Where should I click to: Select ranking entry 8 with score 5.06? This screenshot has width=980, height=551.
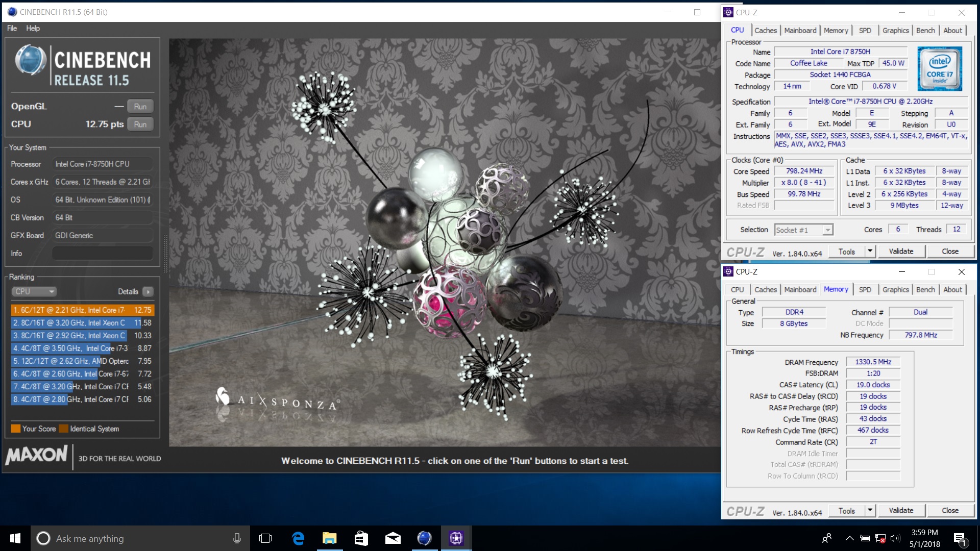point(82,399)
